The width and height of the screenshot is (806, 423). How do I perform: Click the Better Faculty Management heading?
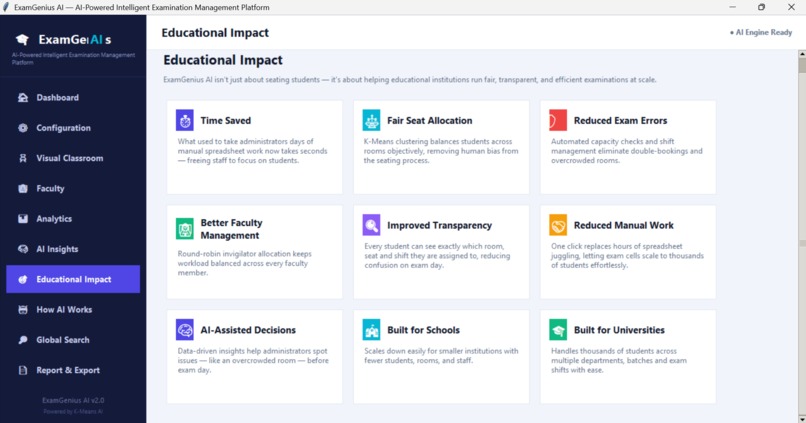click(231, 229)
